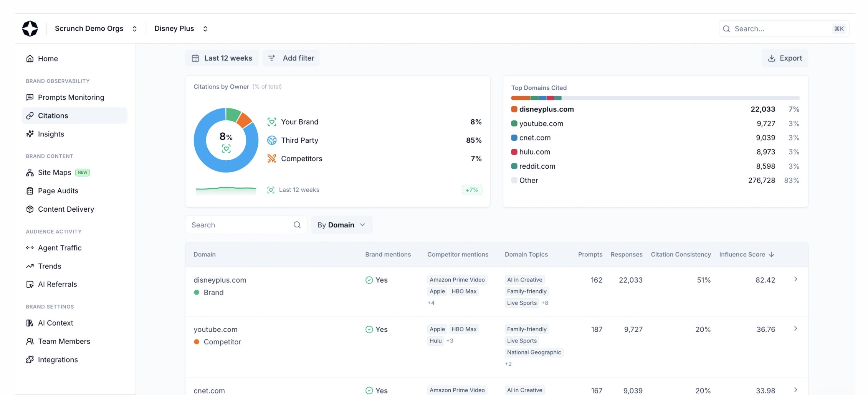The width and height of the screenshot is (868, 395).
Task: Click the Responses column header
Action: coord(626,255)
